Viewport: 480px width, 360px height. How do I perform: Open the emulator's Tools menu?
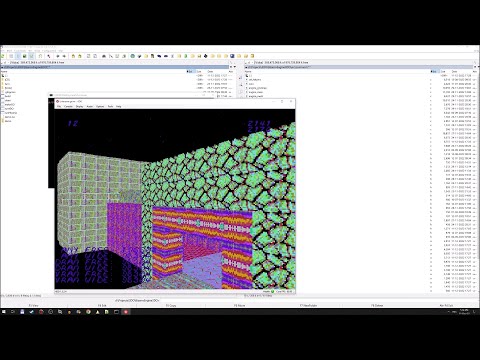tap(110, 106)
